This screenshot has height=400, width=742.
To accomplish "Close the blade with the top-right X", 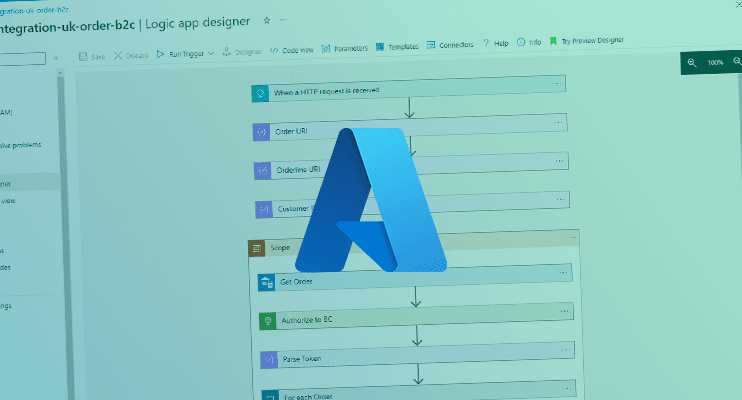I will tap(738, 4).
